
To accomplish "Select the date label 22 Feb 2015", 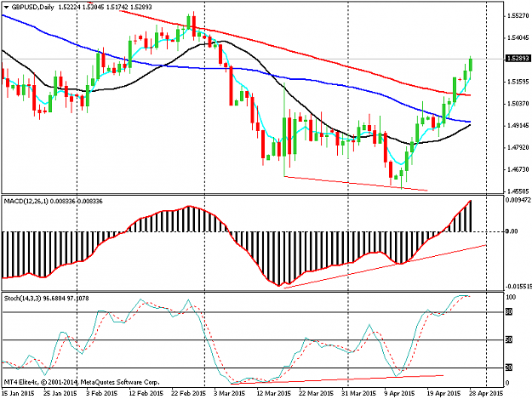I will pyautogui.click(x=189, y=394).
